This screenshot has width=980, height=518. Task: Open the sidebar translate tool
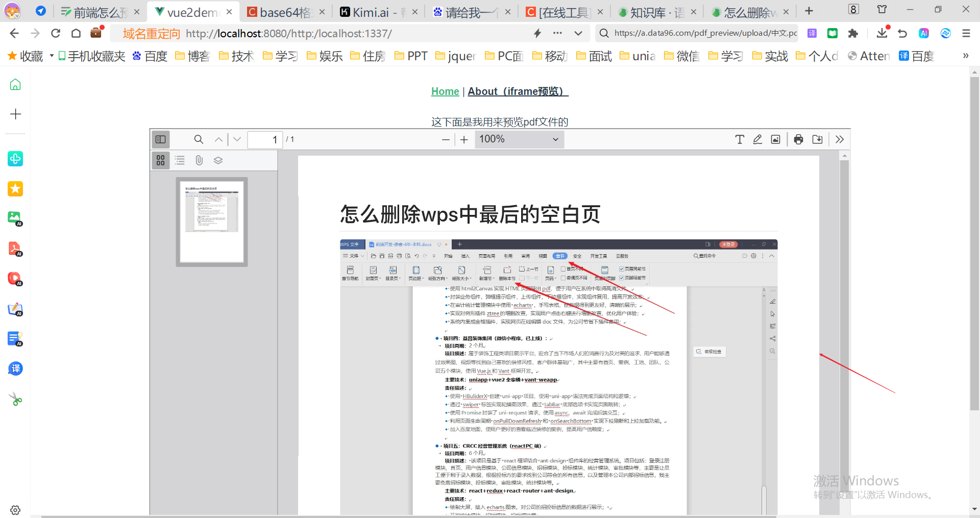(15, 368)
